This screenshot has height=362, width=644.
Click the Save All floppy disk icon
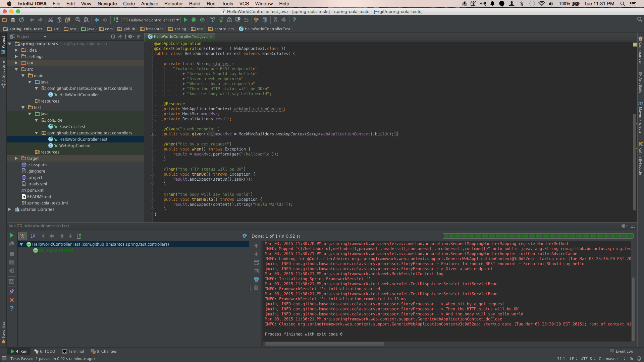[x=13, y=20]
